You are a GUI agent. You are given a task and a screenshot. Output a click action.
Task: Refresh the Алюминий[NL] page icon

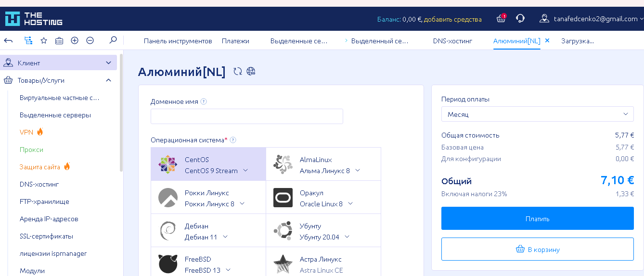pos(238,72)
